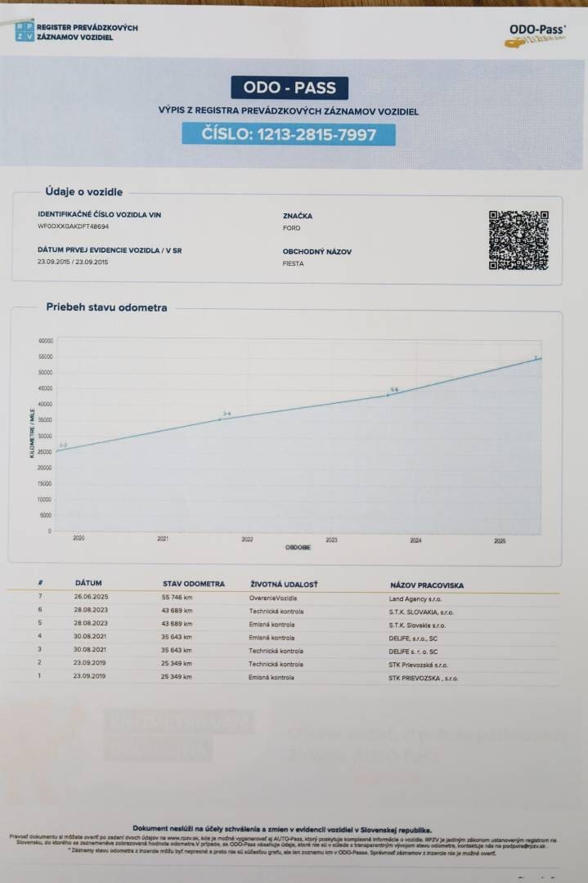Select the 'Údaje o vozidle' section heading
This screenshot has width=588, height=883.
point(84,191)
